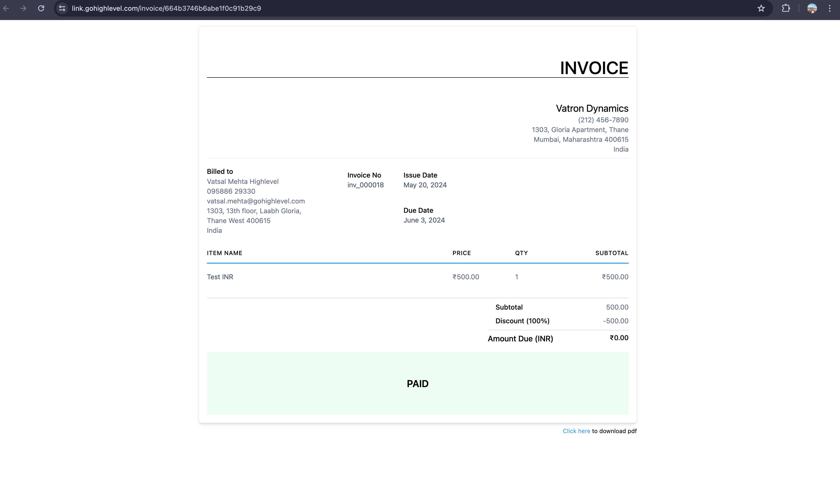Click the browser forward arrow
Viewport: 840px width, 504px height.
coord(23,8)
